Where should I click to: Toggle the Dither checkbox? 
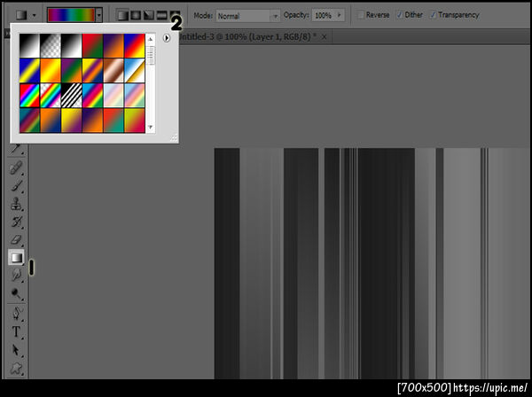pos(400,15)
